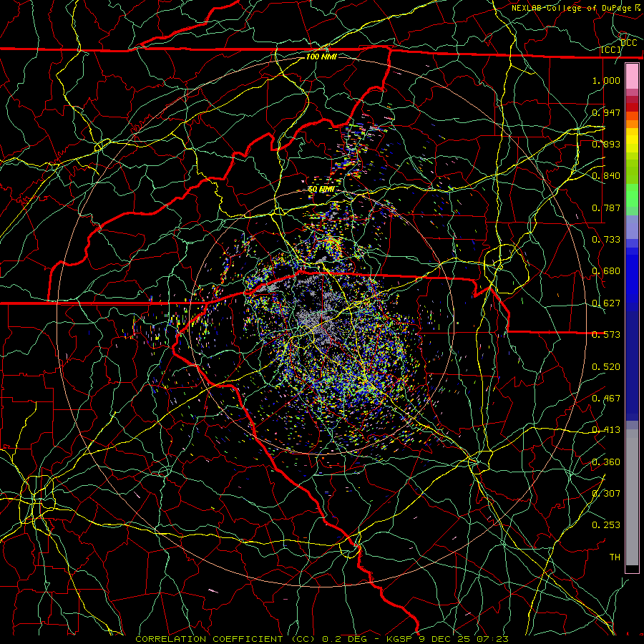The height and width of the screenshot is (644, 644).
Task: Click the 0.893 scale value
Action: (606, 144)
